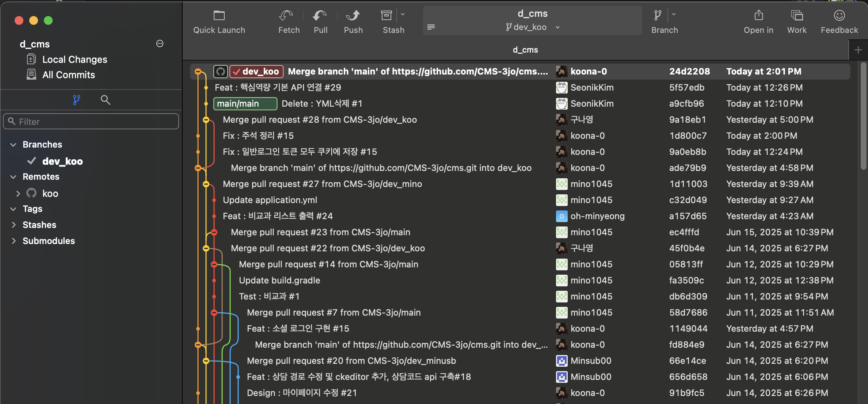Screen dimensions: 868x404
Task: Click the Stash toolbar icon
Action: click(x=386, y=16)
